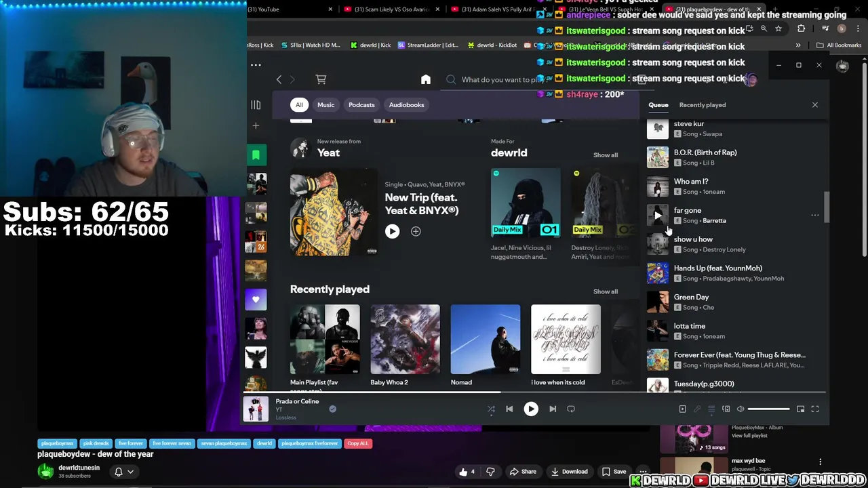Click Show all for Recently played
The width and height of the screenshot is (868, 488).
pos(606,291)
